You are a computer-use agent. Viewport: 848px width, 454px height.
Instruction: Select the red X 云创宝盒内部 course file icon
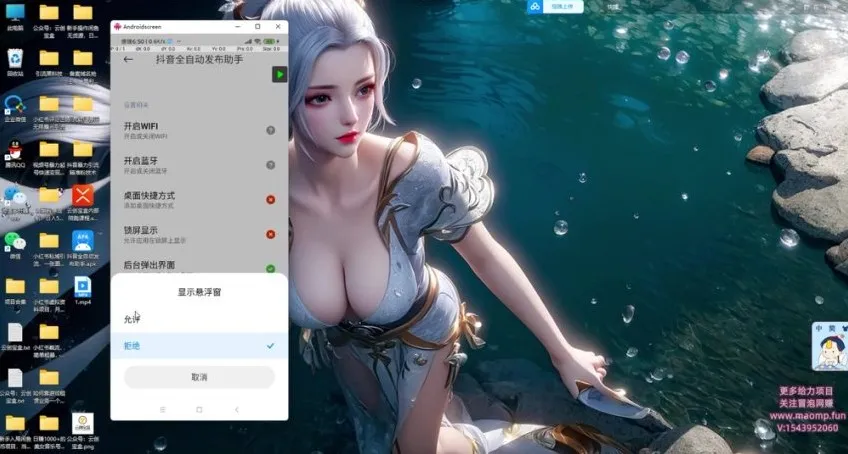83,202
